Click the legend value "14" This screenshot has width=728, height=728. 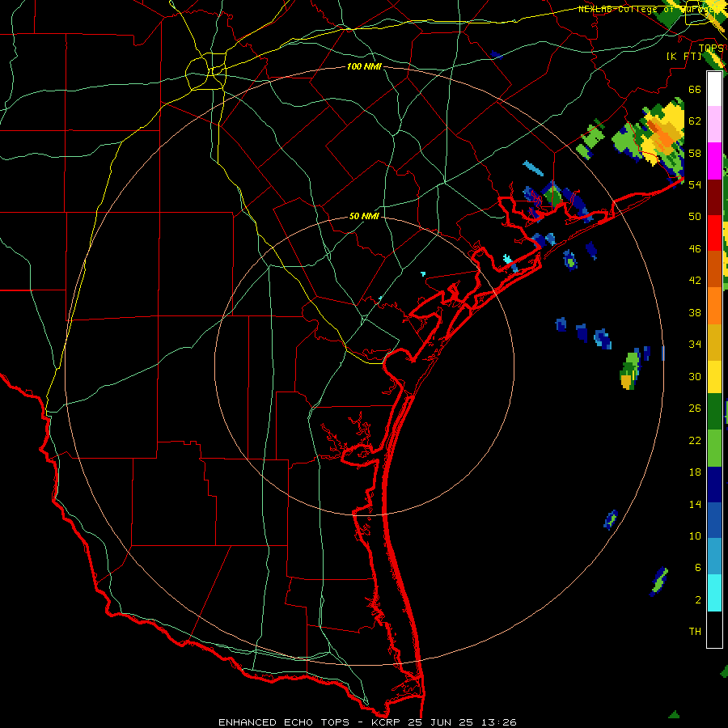695,504
